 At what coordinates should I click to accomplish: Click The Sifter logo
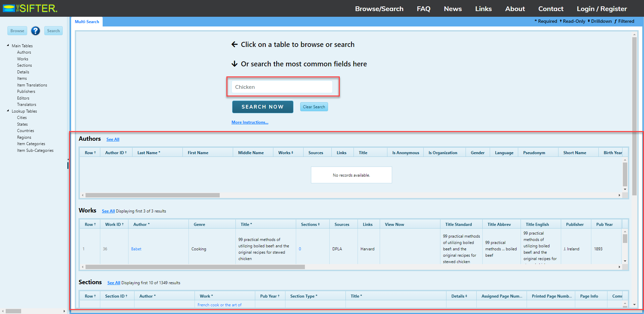30,8
